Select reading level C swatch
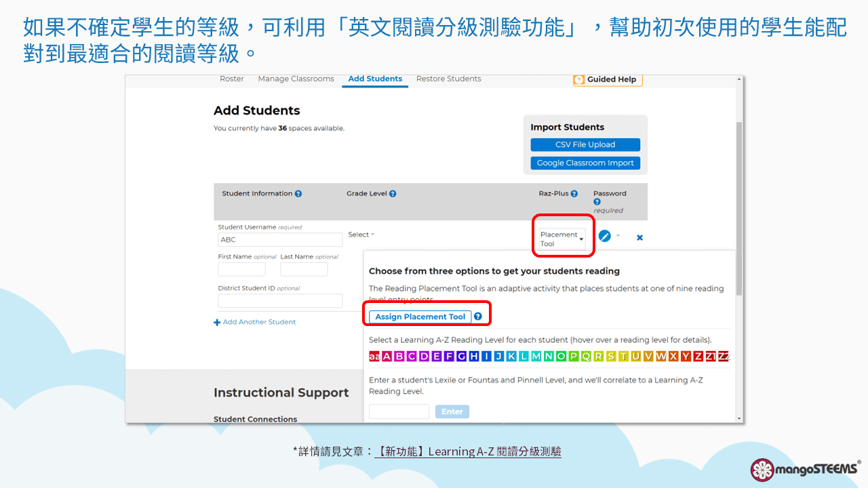Viewport: 868px width, 488px height. (412, 356)
